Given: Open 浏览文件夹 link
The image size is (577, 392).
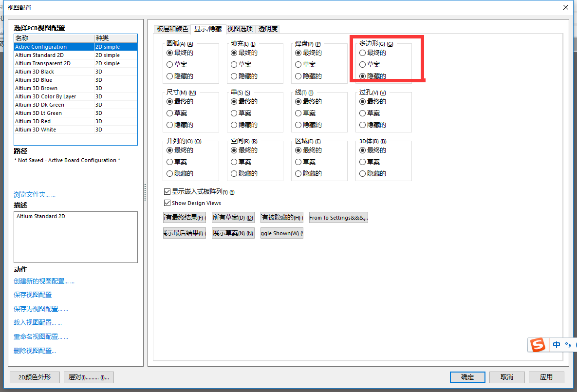Looking at the screenshot, I should [35, 194].
